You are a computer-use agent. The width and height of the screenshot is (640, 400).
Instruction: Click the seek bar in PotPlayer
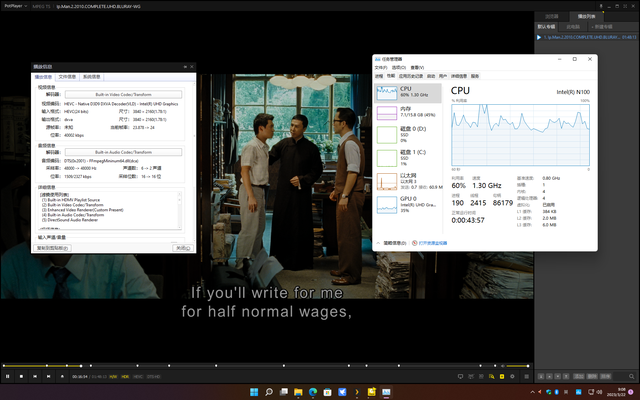tap(249, 366)
